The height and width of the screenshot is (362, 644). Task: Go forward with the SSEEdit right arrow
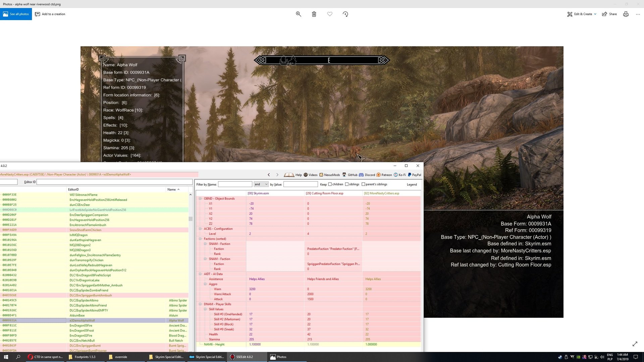[277, 175]
